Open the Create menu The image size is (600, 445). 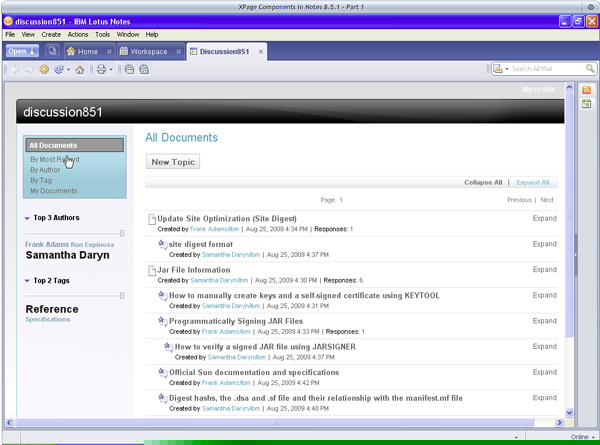click(x=51, y=34)
